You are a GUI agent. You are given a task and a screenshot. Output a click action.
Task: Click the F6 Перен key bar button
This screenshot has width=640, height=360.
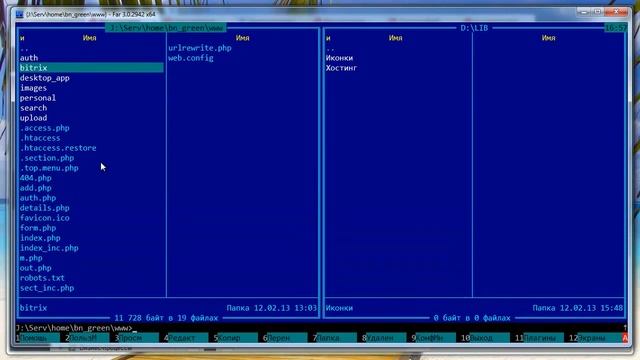[285, 338]
